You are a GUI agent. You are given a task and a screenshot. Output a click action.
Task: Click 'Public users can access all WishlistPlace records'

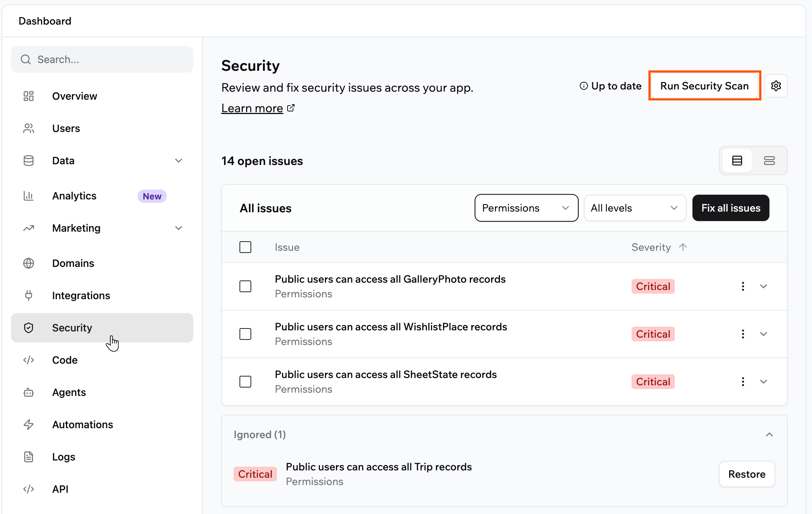[391, 327]
